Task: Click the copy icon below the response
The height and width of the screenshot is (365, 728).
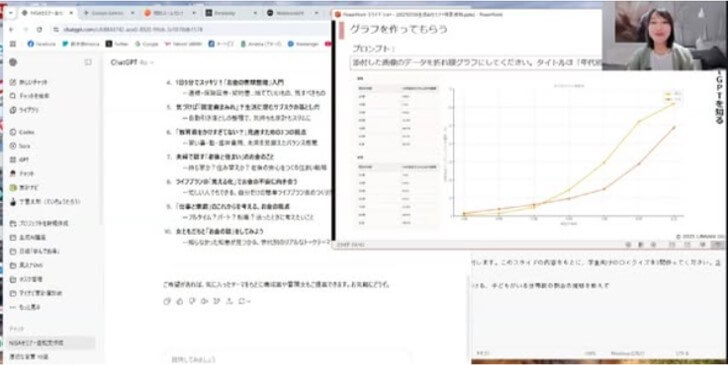Action: pyautogui.click(x=167, y=301)
